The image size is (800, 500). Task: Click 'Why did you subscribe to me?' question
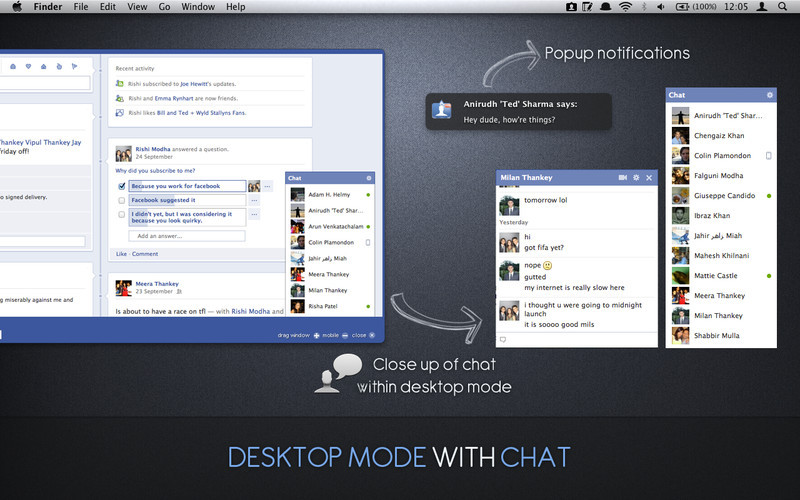point(155,171)
